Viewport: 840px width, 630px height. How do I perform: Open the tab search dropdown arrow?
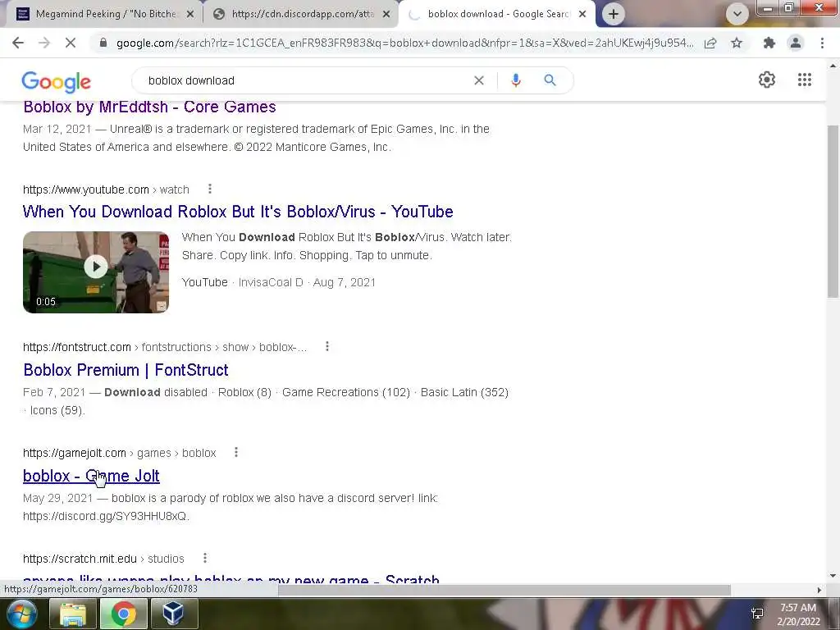pos(737,14)
